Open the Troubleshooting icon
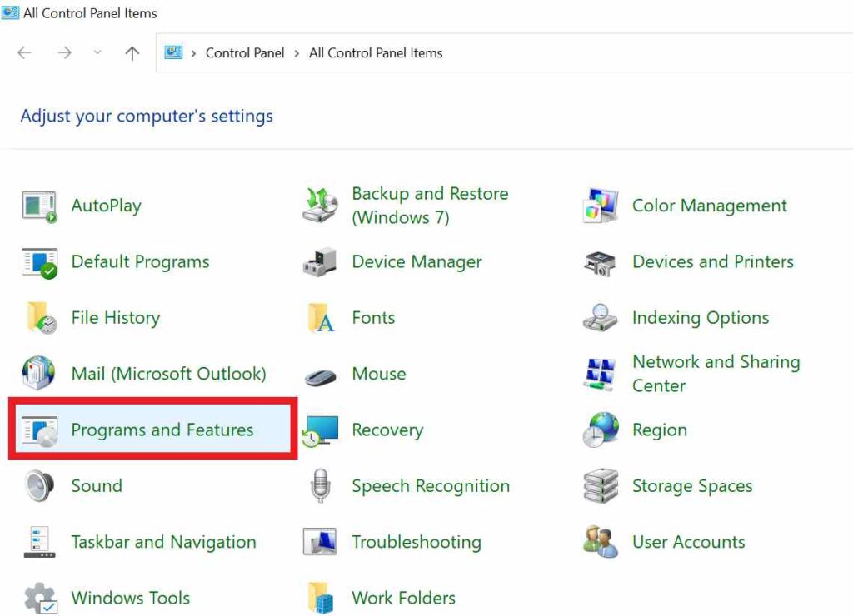853x616 pixels. click(319, 542)
